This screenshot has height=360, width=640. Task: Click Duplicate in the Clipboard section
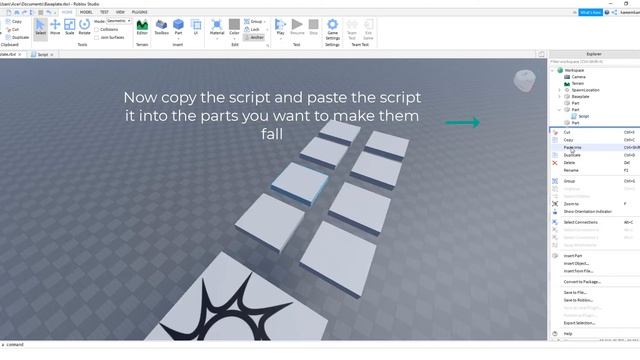[x=17, y=37]
